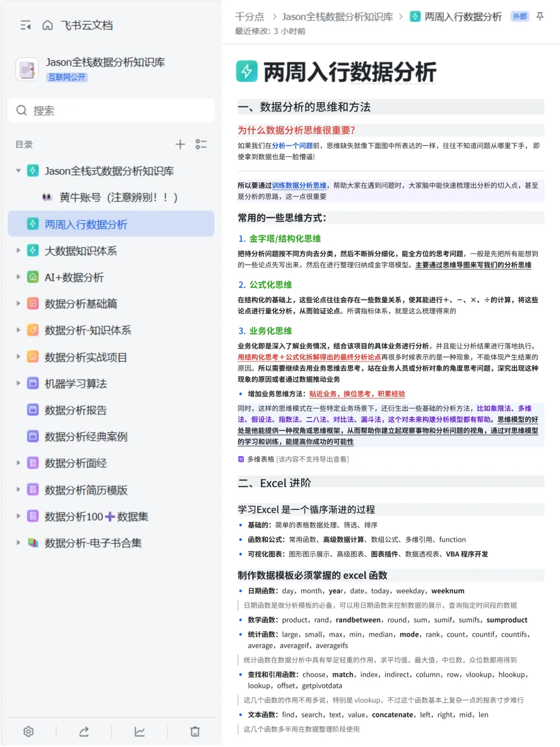Click the 搜索 search box
This screenshot has width=560, height=747.
(x=111, y=110)
